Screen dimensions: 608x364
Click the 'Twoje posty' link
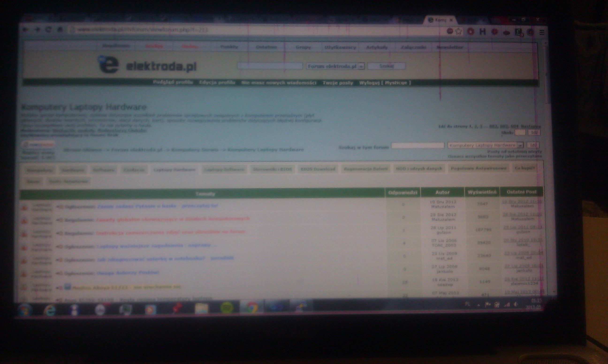tap(338, 83)
